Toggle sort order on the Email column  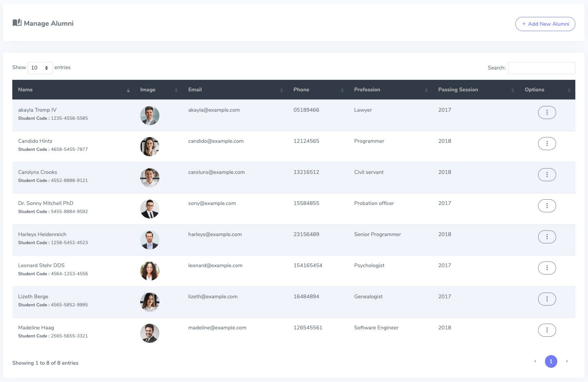pyautogui.click(x=281, y=91)
